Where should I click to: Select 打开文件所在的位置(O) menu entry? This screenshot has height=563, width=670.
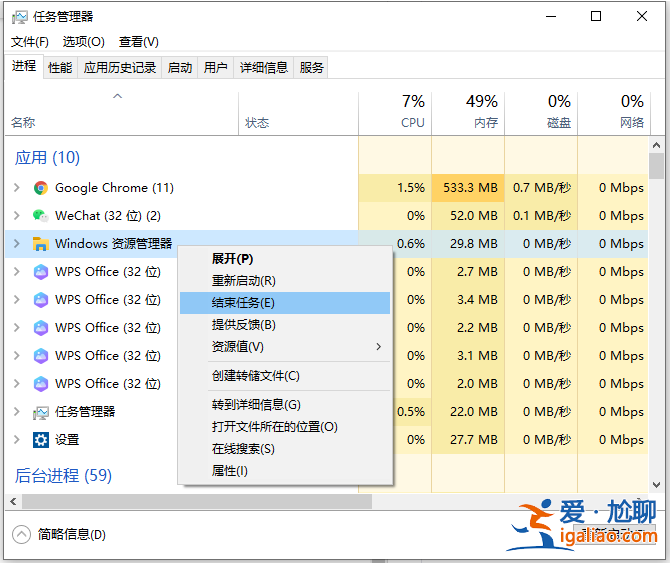[x=285, y=426]
